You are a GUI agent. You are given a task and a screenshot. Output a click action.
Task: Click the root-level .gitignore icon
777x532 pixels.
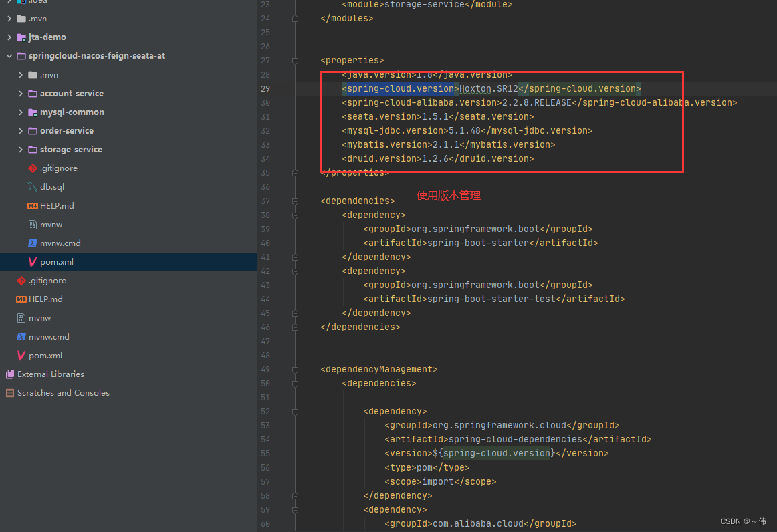coord(21,280)
